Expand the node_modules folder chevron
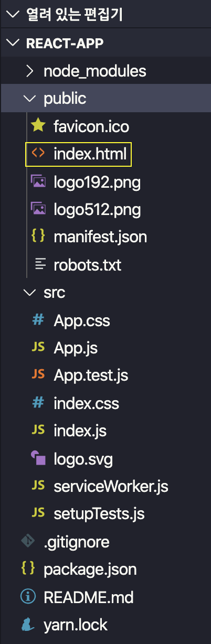The width and height of the screenshot is (211, 644). point(30,70)
